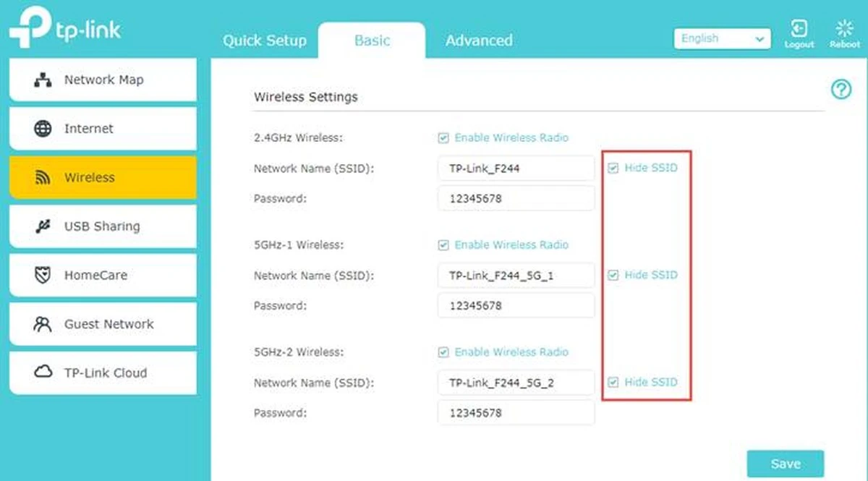The image size is (868, 481).
Task: Click the TP-Link Cloud icon
Action: (x=43, y=373)
